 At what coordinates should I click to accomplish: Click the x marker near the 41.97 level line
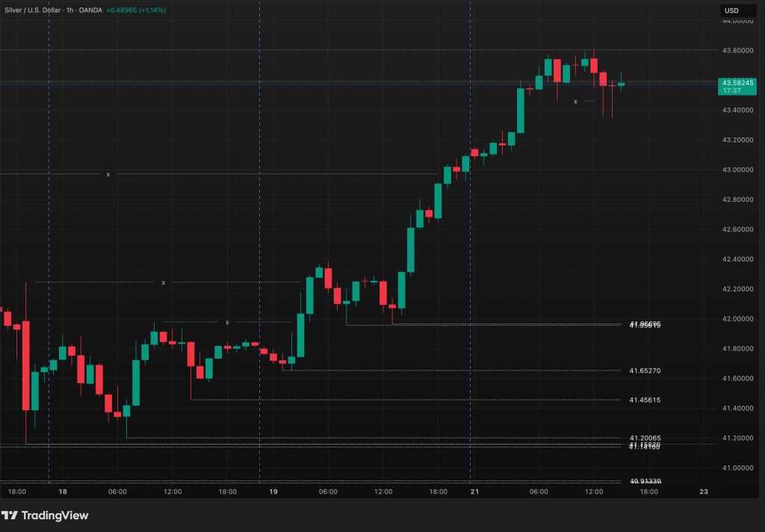[227, 322]
